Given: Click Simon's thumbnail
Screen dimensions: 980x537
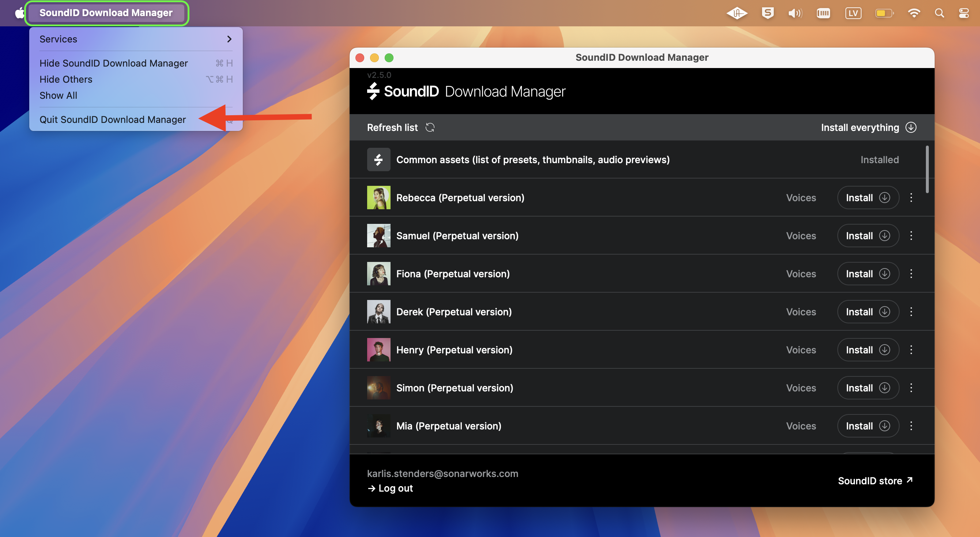Looking at the screenshot, I should coord(378,388).
